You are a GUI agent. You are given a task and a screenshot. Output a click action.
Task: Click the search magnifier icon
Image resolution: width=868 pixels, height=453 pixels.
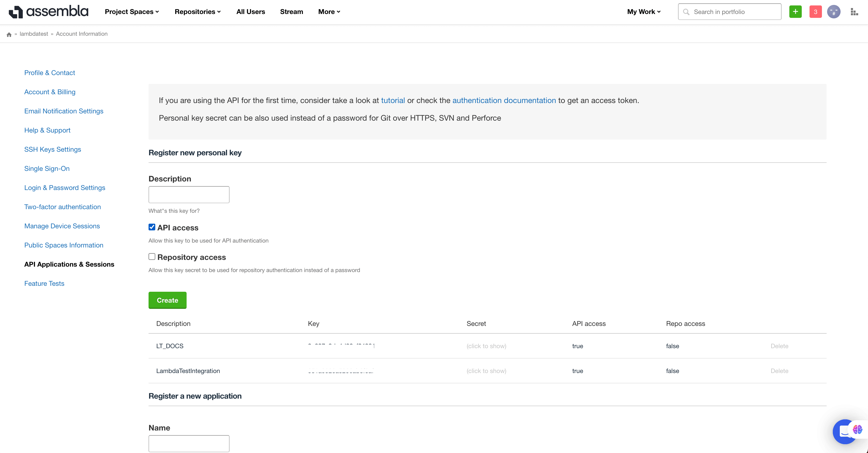[x=686, y=12]
